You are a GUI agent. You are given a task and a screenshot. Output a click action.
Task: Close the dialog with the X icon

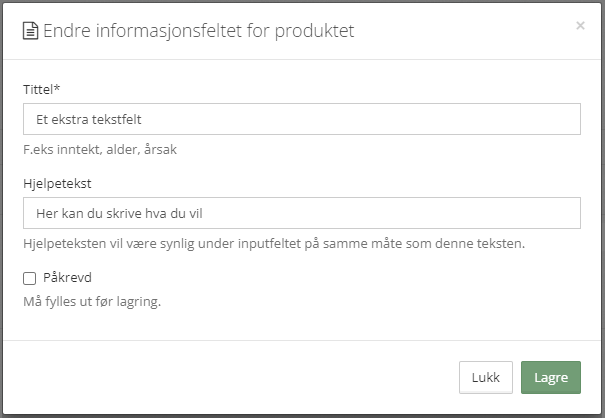point(580,25)
